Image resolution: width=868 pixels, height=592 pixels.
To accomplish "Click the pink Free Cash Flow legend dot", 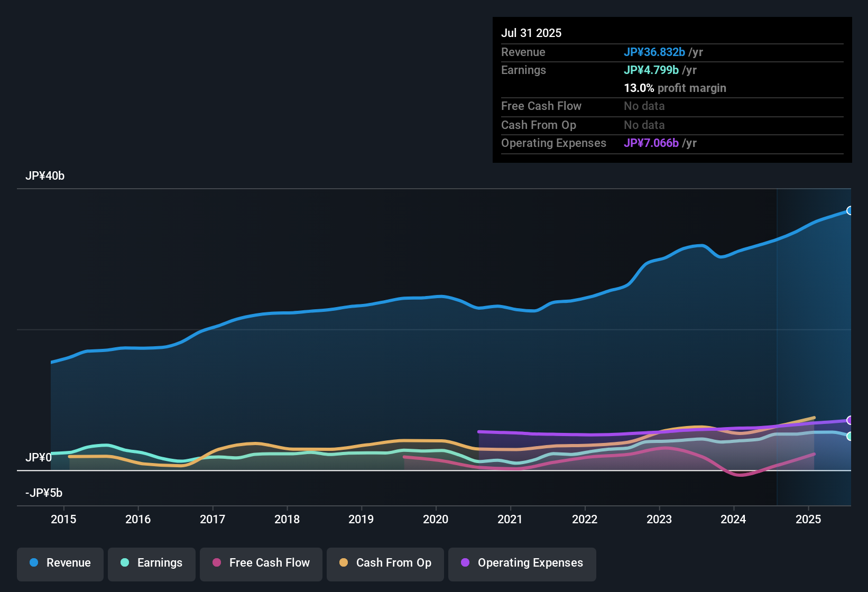I will point(217,563).
